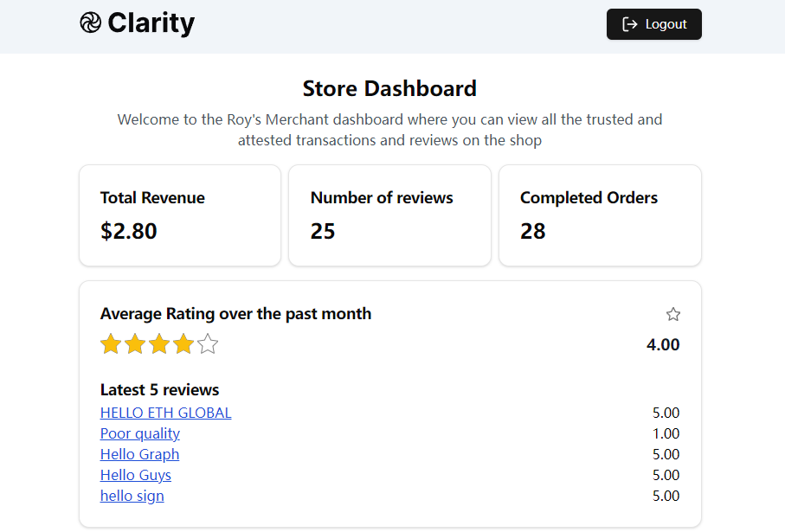Click the outline star icon beside rating heading
The width and height of the screenshot is (785, 532).
[x=672, y=314]
